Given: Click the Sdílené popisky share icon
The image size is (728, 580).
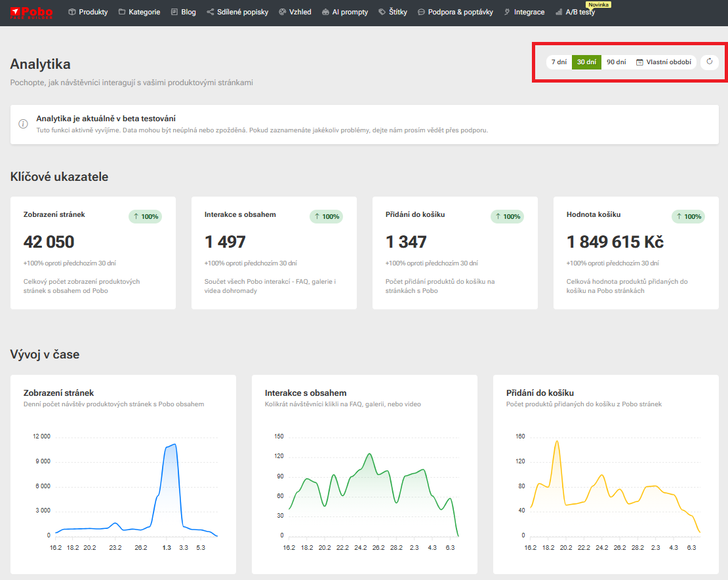Looking at the screenshot, I should (x=211, y=12).
